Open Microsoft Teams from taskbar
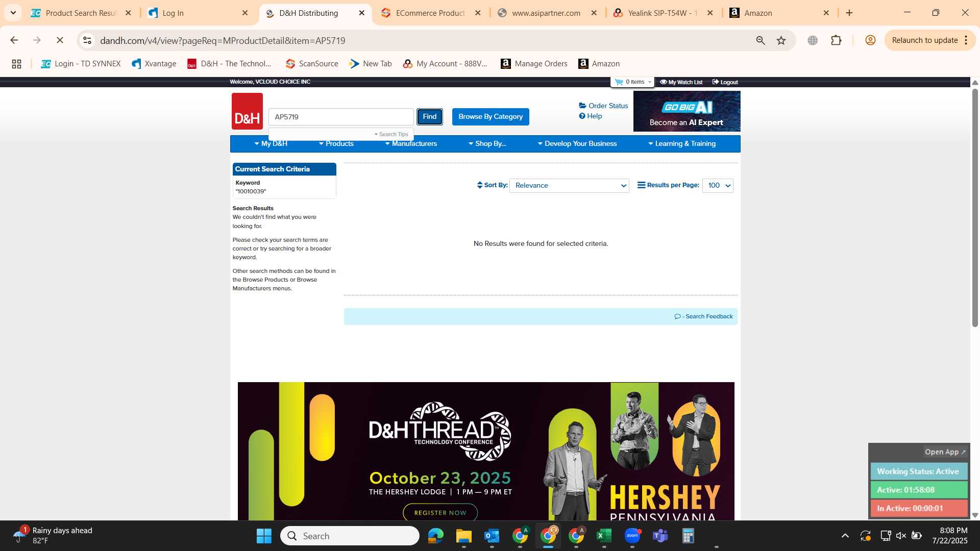The width and height of the screenshot is (980, 551). click(660, 536)
